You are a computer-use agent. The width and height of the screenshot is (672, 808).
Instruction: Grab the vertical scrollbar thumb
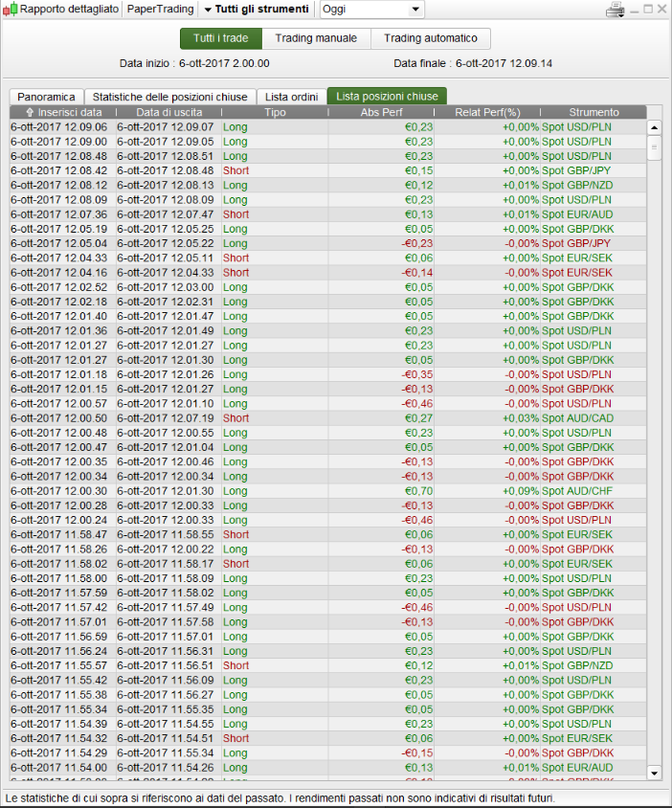[655, 147]
